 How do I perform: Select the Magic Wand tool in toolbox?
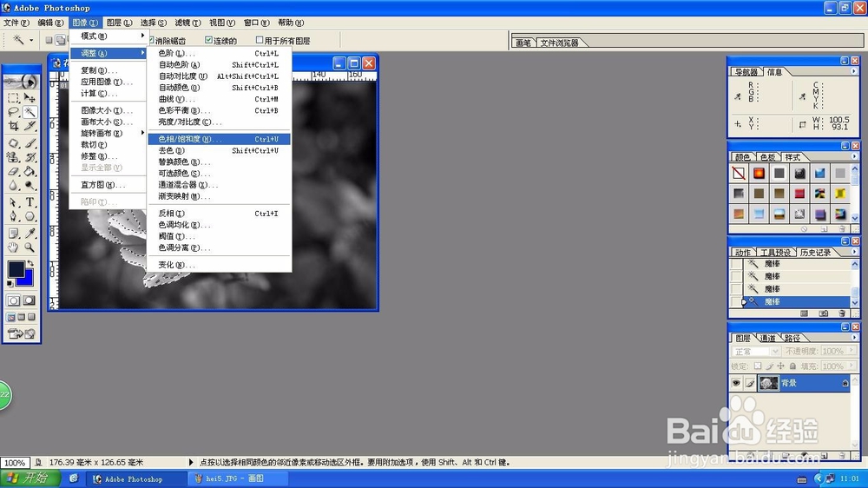[x=30, y=112]
